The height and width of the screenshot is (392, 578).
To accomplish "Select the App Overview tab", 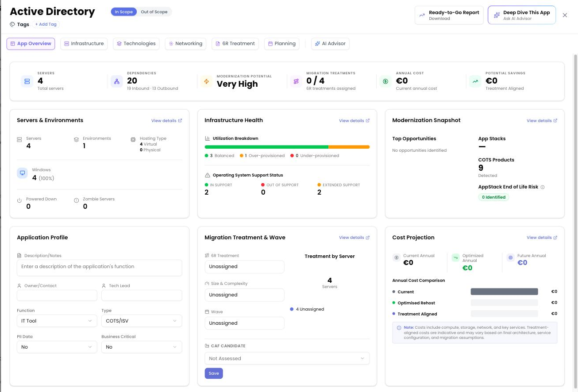I will [x=31, y=44].
